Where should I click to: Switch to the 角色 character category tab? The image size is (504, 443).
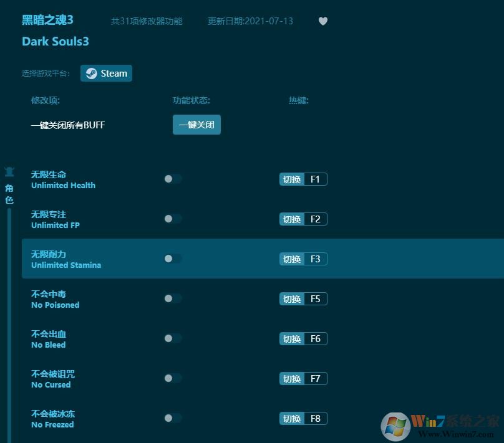(x=9, y=193)
